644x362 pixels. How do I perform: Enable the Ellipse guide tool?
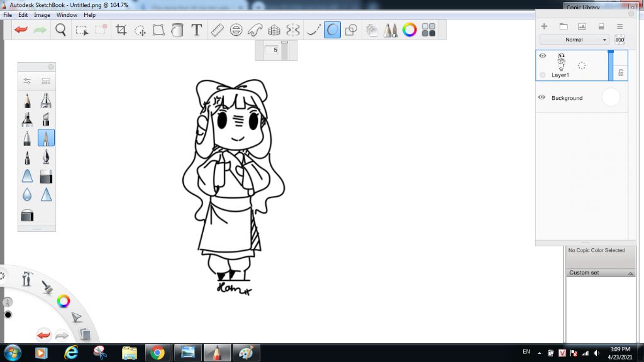click(236, 30)
